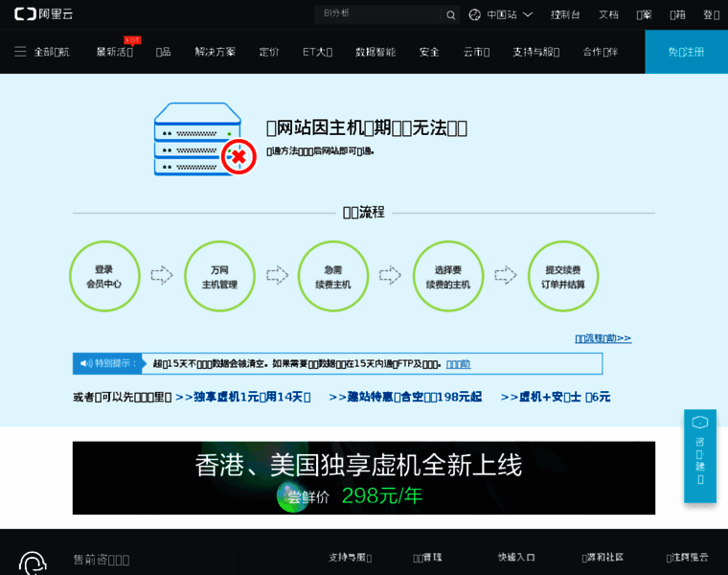
Task: Open the 解决方案 navigation menu
Action: click(215, 52)
